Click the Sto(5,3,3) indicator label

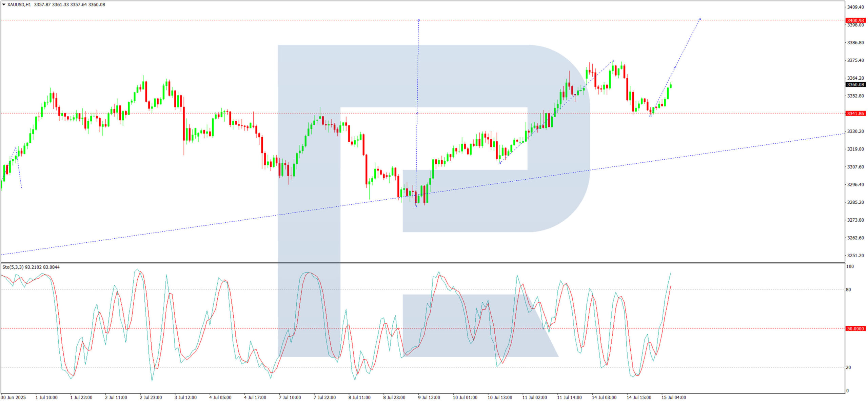click(x=13, y=267)
